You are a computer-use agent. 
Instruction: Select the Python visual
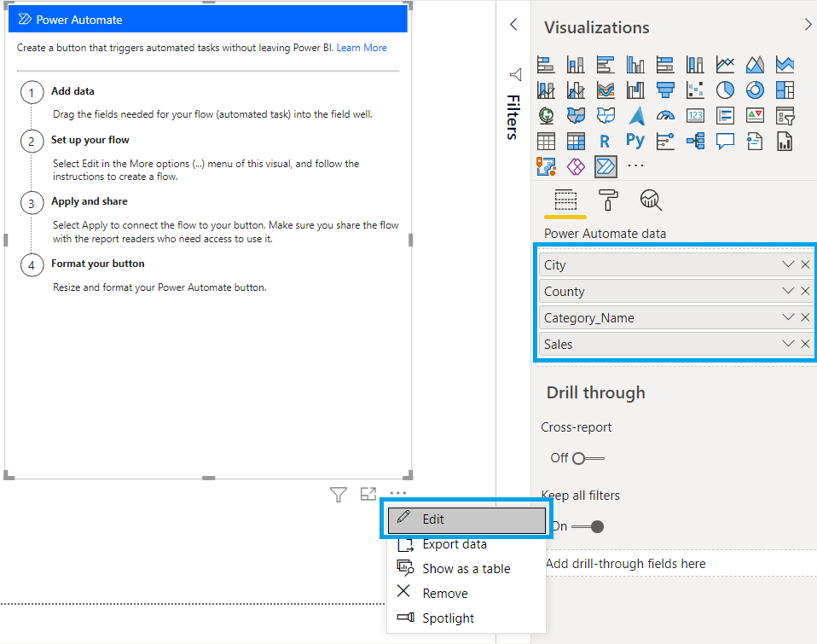coord(635,141)
